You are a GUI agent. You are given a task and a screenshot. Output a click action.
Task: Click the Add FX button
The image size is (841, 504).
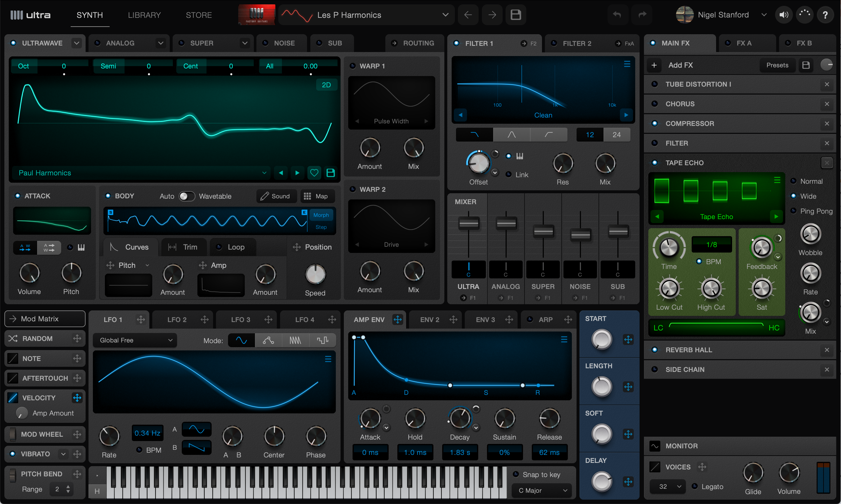(680, 65)
